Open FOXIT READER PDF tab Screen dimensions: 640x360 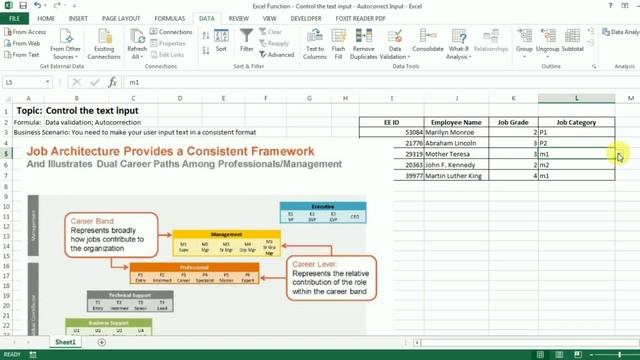360,18
